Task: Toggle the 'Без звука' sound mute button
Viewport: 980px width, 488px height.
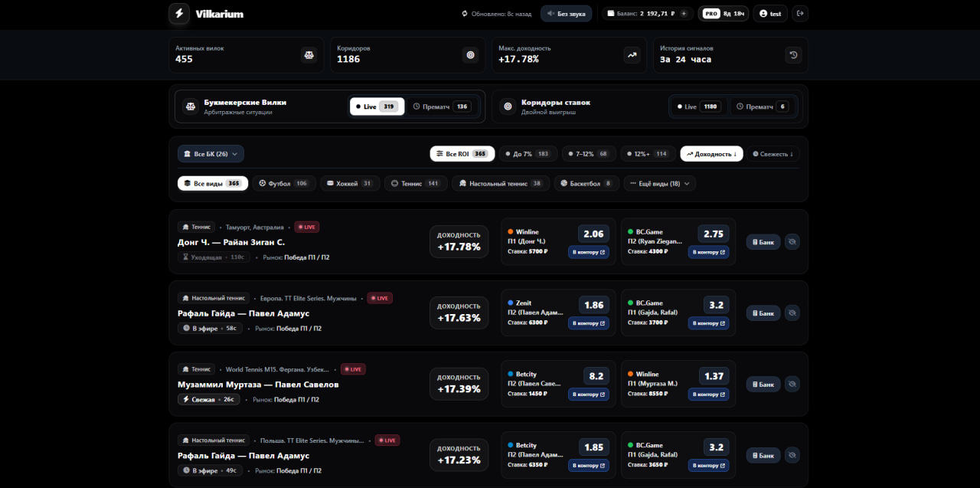Action: click(x=567, y=14)
